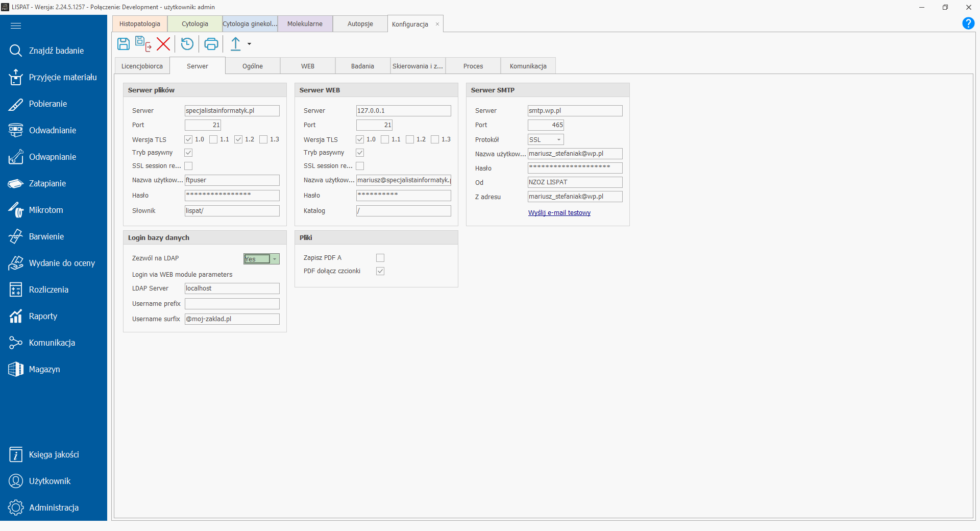The width and height of the screenshot is (980, 531).
Task: Open the Histopatologia tab
Action: pos(140,24)
